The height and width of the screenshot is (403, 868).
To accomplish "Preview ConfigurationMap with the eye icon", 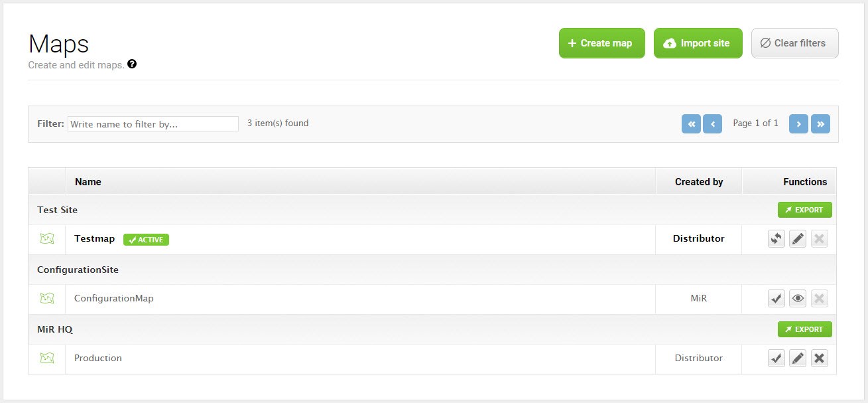I will (x=798, y=298).
